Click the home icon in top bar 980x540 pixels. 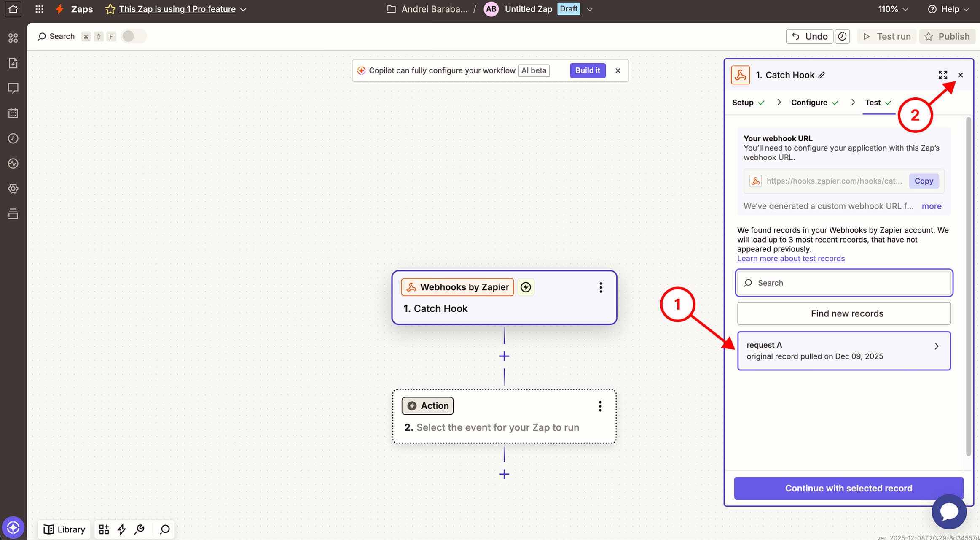coord(13,9)
